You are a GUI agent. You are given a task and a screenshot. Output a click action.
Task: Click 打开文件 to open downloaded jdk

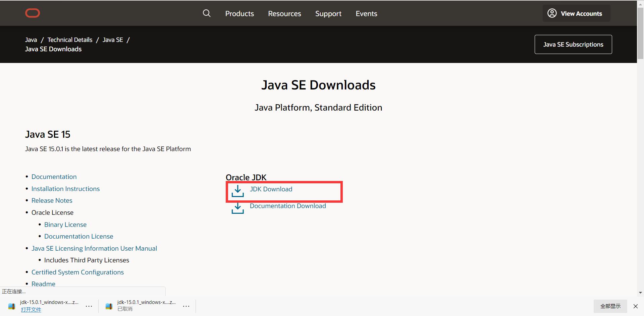pyautogui.click(x=31, y=309)
